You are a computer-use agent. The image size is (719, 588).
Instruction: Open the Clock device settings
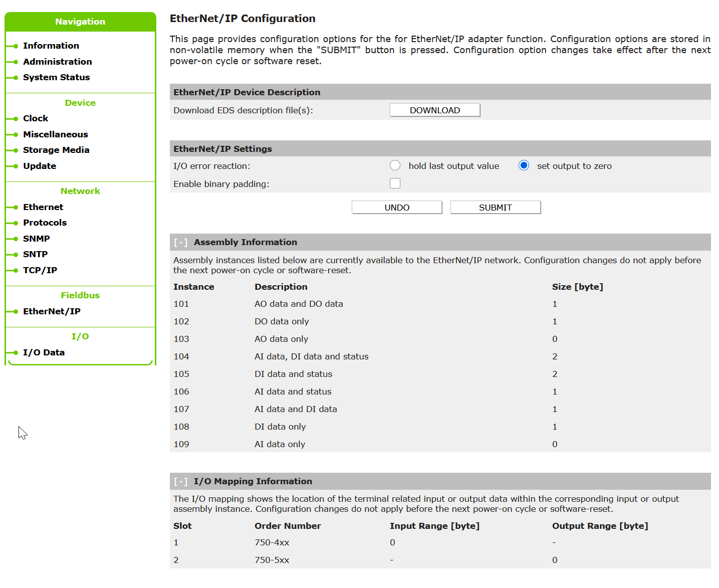(35, 118)
